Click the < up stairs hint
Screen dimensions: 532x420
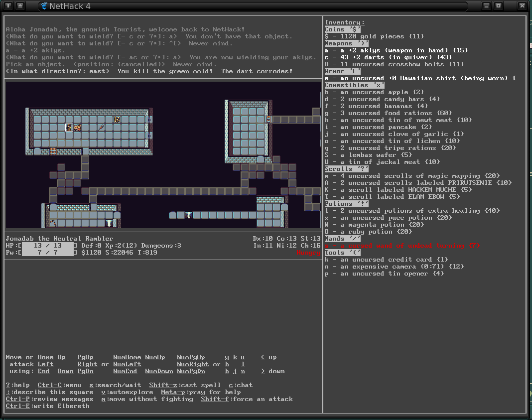[x=268, y=357]
